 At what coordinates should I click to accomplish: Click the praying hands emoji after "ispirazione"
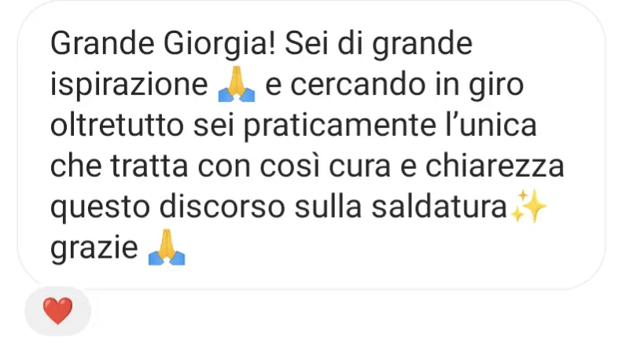pyautogui.click(x=237, y=84)
